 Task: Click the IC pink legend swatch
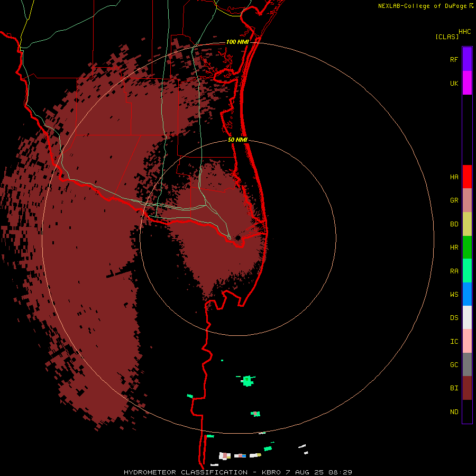pos(467,341)
